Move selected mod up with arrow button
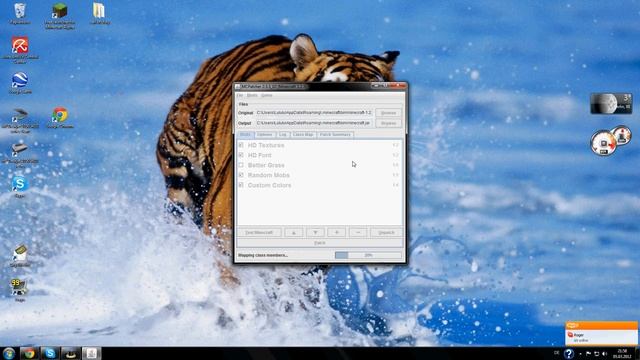The image size is (640, 360). (294, 233)
